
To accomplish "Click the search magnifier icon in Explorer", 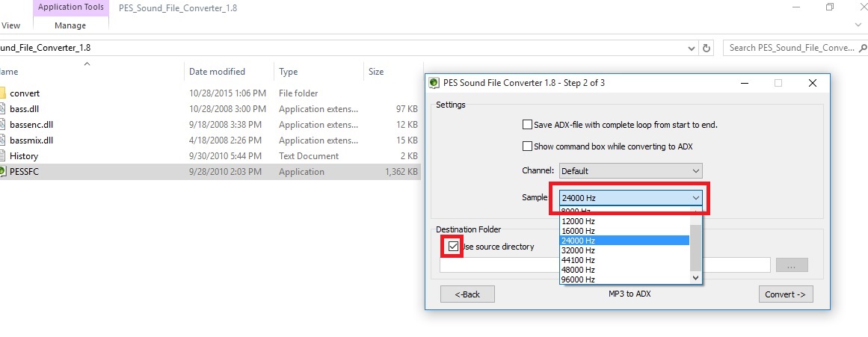I will [x=863, y=48].
